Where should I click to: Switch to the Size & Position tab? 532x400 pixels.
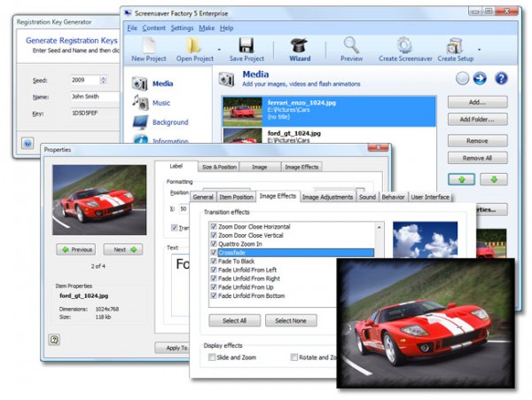(x=218, y=166)
